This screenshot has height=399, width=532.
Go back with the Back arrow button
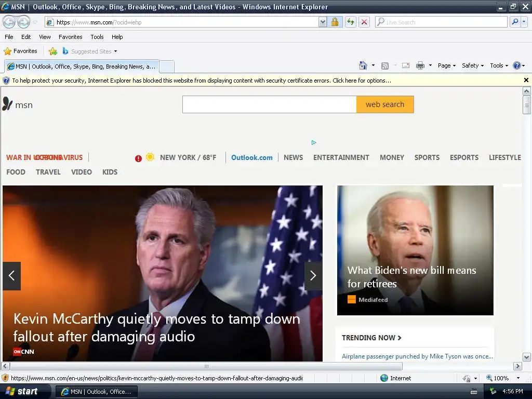[9, 22]
